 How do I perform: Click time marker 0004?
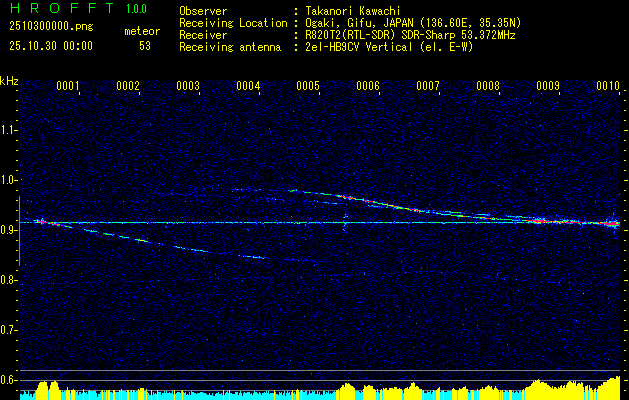(x=248, y=86)
